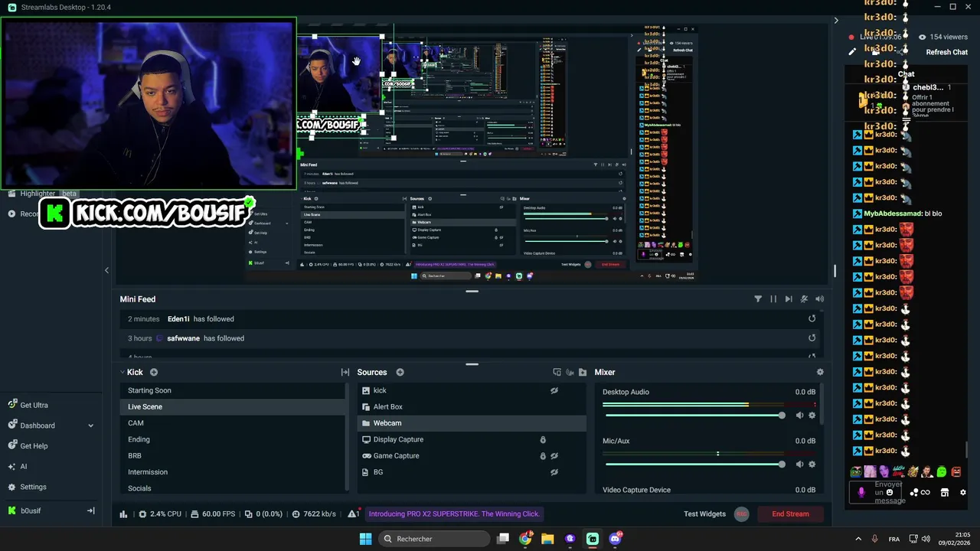The image size is (980, 551).
Task: Repeat the safwwane follow alert
Action: (x=812, y=338)
